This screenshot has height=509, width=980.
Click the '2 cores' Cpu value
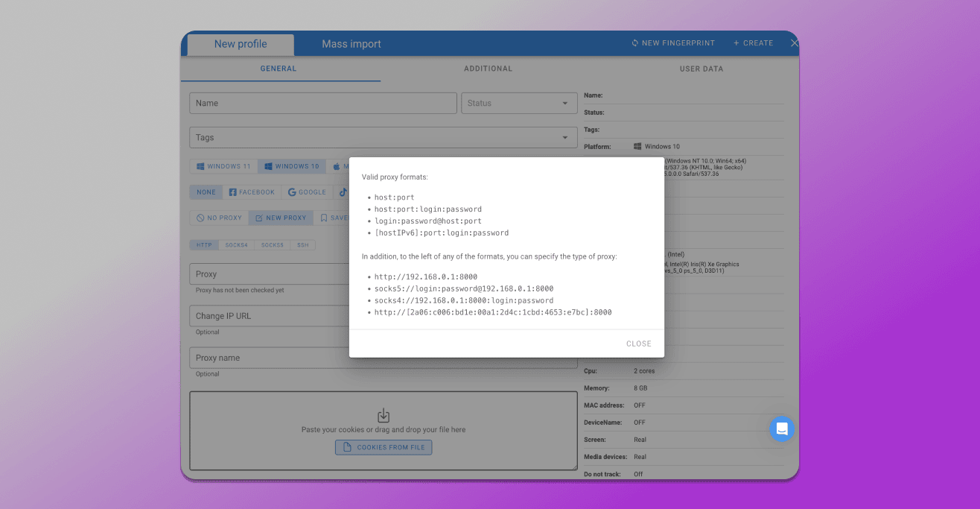[644, 371]
